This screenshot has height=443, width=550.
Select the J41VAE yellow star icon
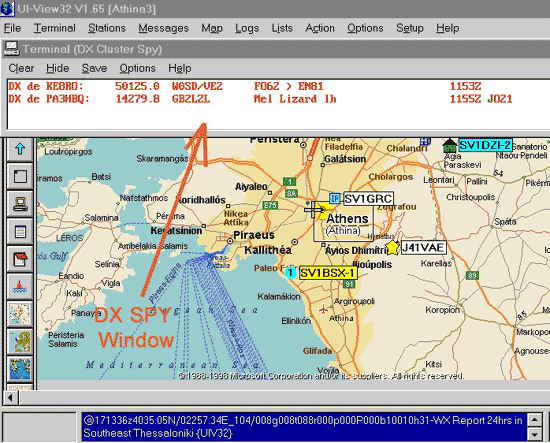tap(392, 247)
